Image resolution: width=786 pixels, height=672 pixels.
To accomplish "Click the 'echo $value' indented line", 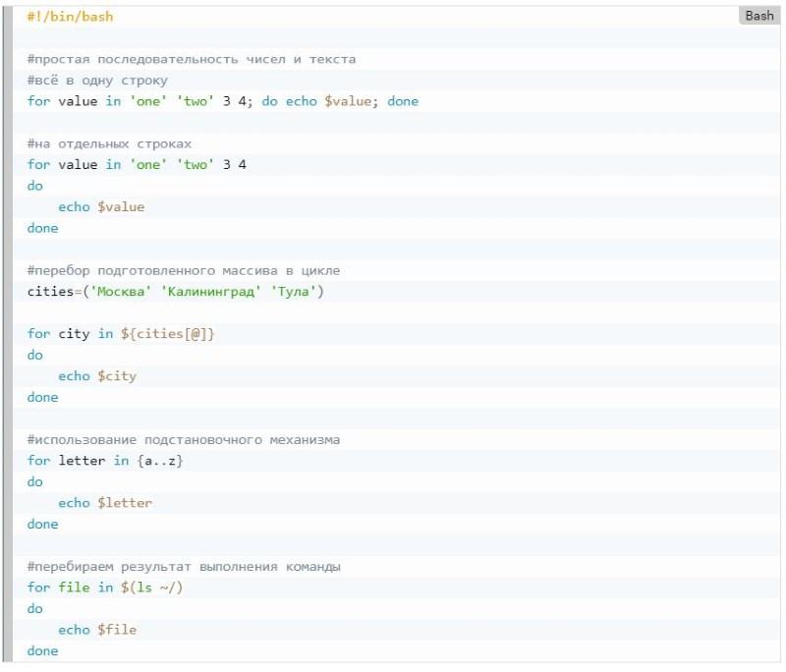I will pyautogui.click(x=101, y=207).
